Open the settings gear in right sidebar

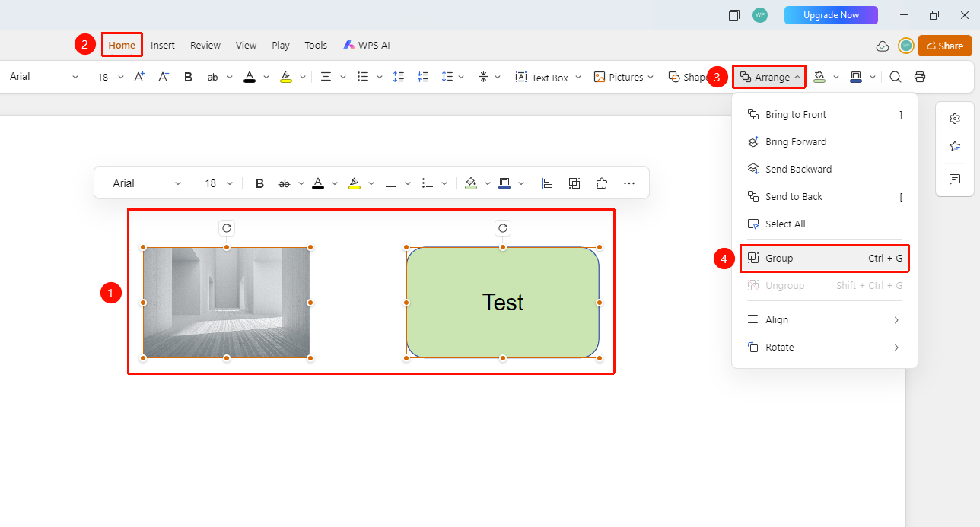click(955, 119)
